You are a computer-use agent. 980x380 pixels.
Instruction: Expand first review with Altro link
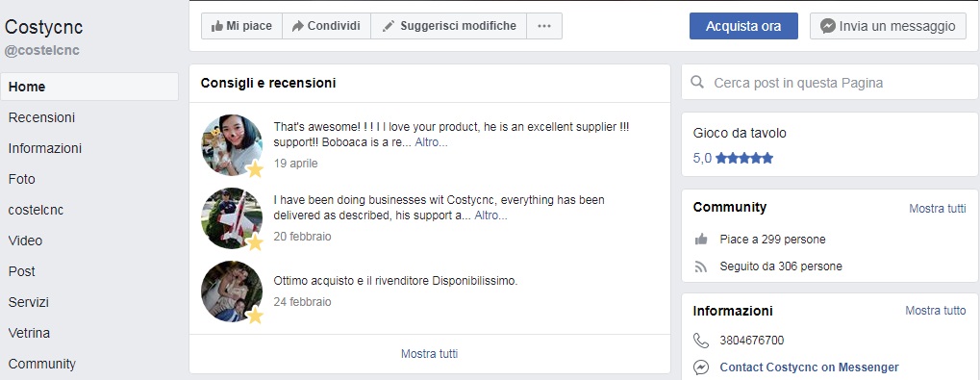pyautogui.click(x=431, y=142)
